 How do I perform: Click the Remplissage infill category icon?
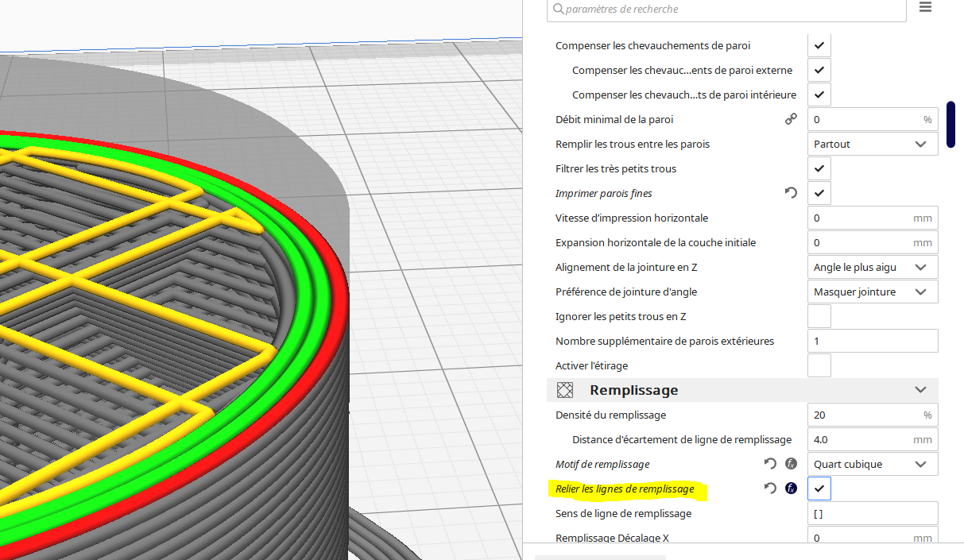564,390
